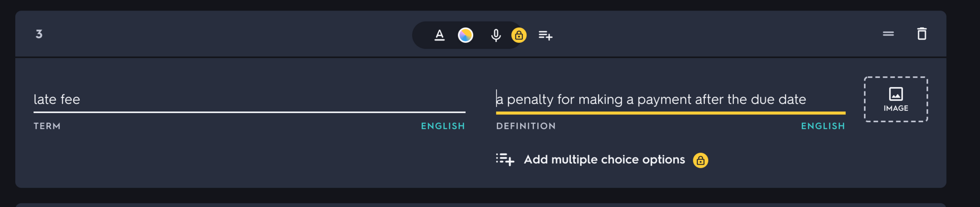Click the dashed IMAGE upload box
This screenshot has width=980, height=207.
[896, 99]
